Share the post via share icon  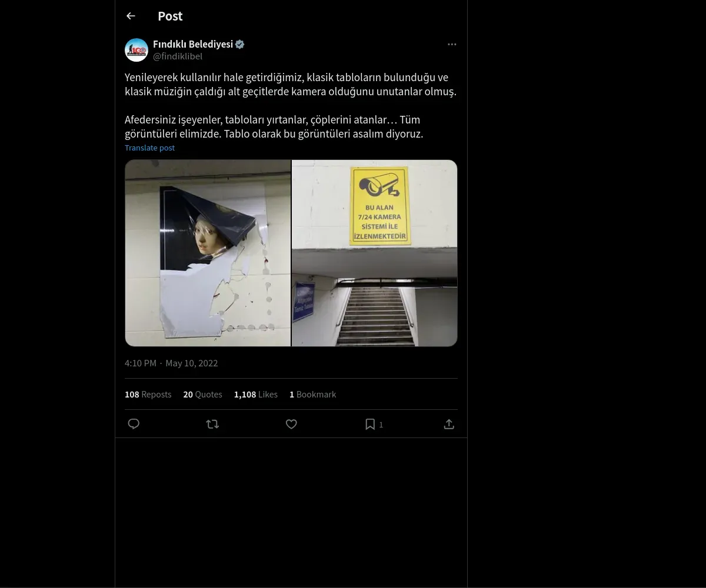[449, 424]
